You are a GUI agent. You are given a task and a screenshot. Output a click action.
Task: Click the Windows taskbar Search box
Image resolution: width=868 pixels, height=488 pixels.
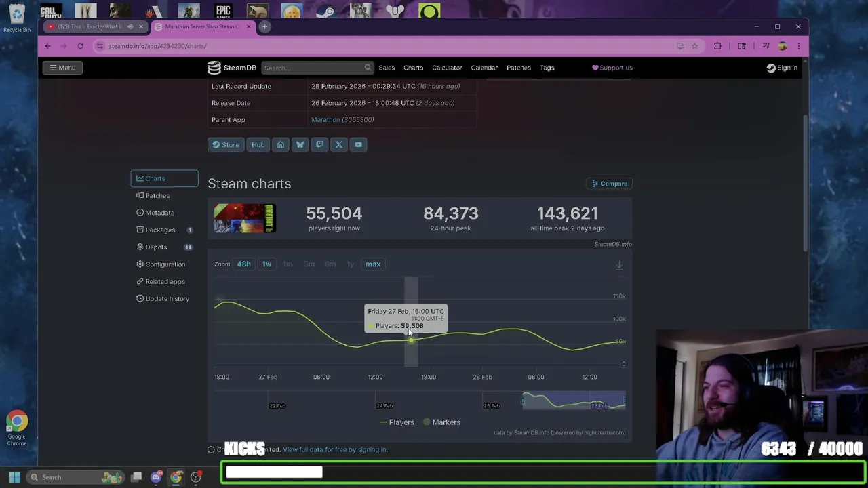pos(76,477)
